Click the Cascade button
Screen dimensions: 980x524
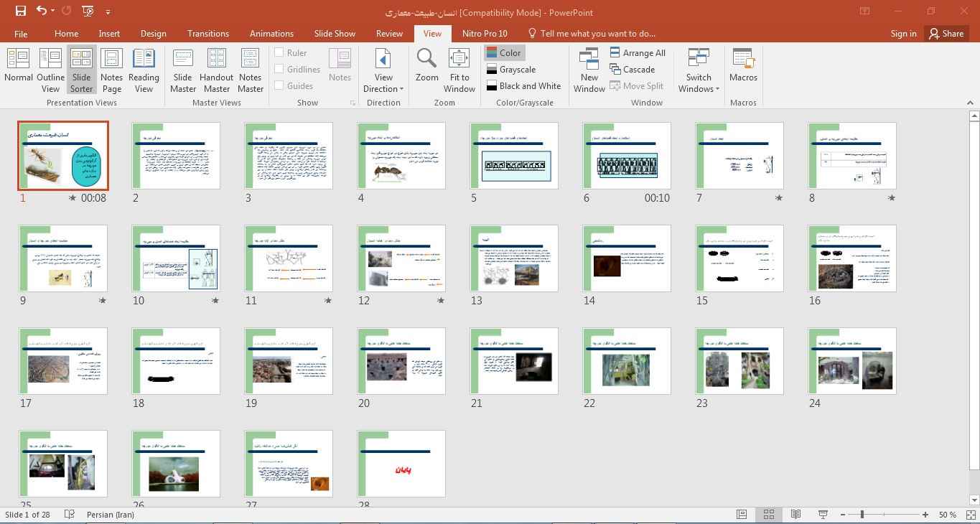click(x=632, y=69)
